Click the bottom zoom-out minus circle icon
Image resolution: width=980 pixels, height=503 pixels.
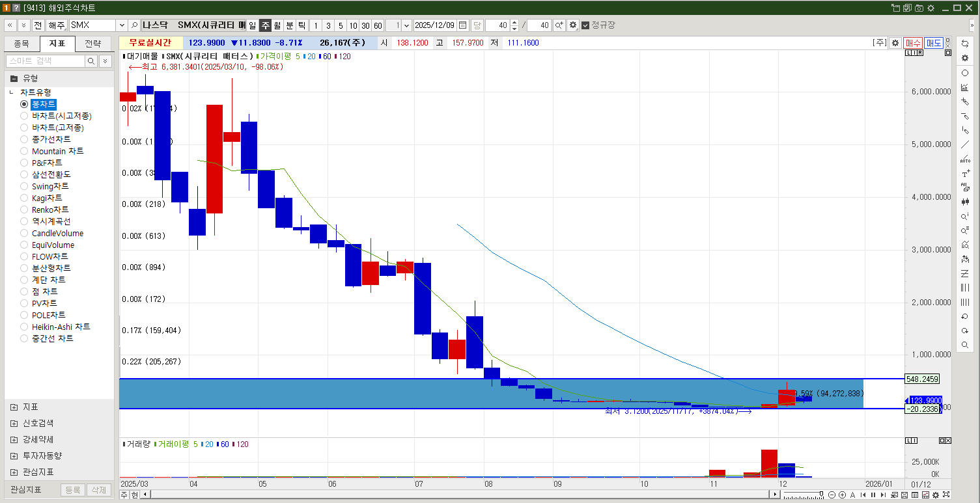point(832,495)
